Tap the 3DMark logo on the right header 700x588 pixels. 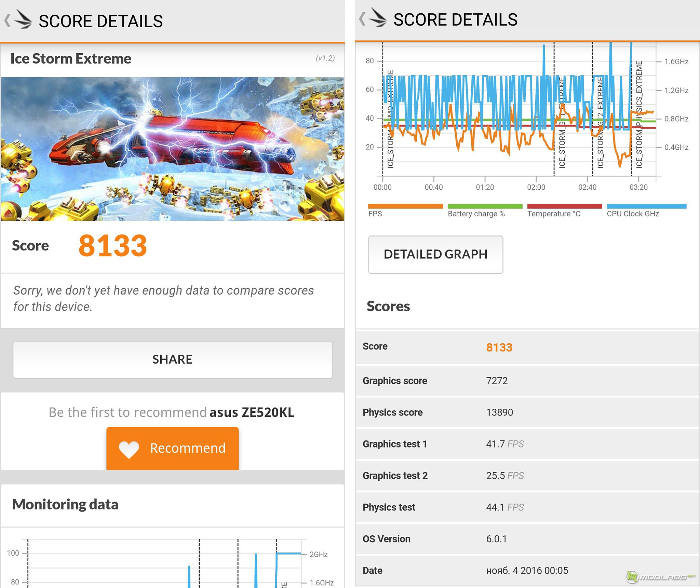[378, 18]
